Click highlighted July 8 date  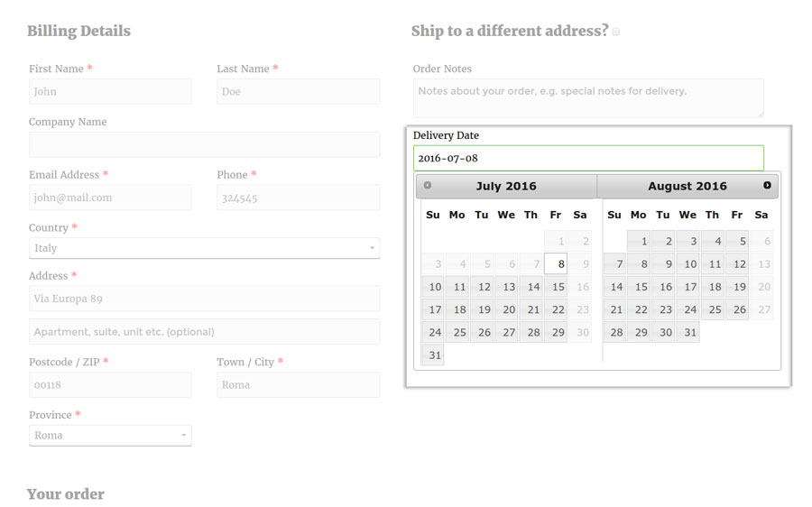557,264
